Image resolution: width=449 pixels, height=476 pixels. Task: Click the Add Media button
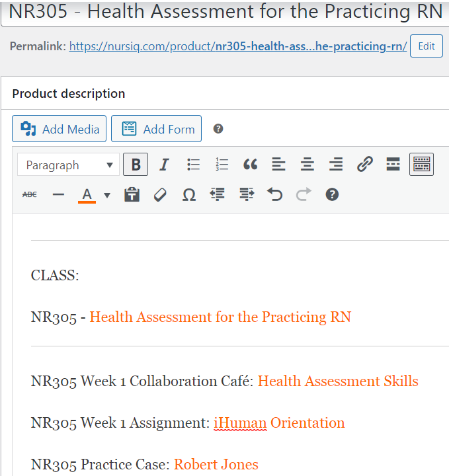coord(60,129)
